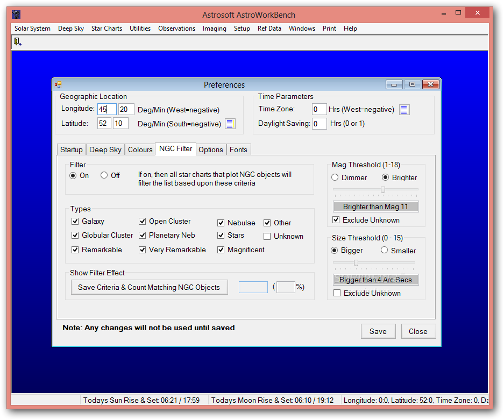The height and width of the screenshot is (420, 504).
Task: Open the Ref Data menu
Action: (x=269, y=29)
